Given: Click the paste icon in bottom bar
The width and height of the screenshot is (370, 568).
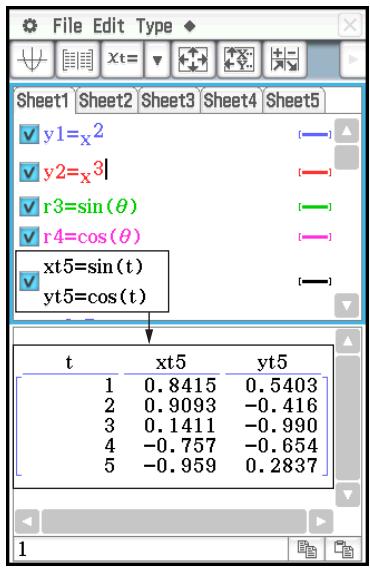Looking at the screenshot, I should [x=344, y=549].
